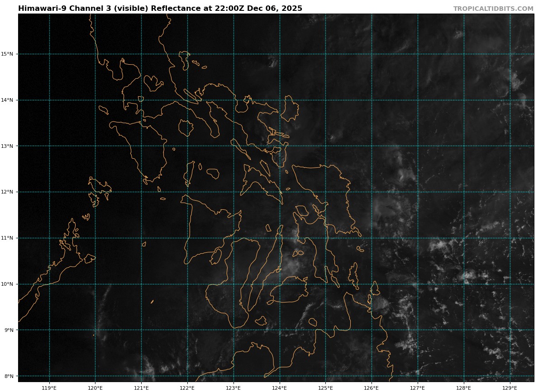Click grid intersection at 11°N and 123°E

point(233,238)
